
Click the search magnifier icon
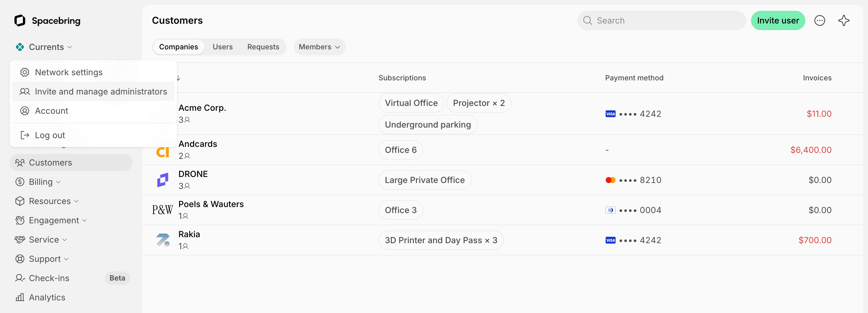pos(587,20)
